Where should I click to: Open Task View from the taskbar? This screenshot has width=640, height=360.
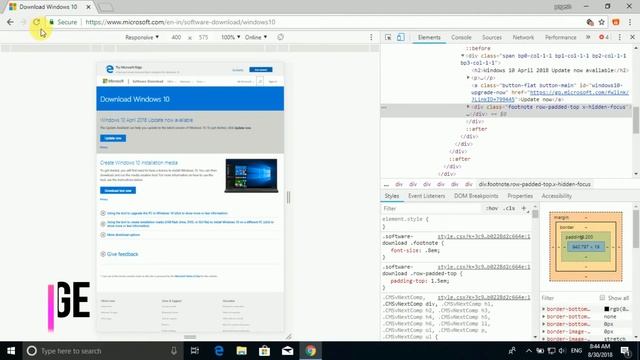195,351
